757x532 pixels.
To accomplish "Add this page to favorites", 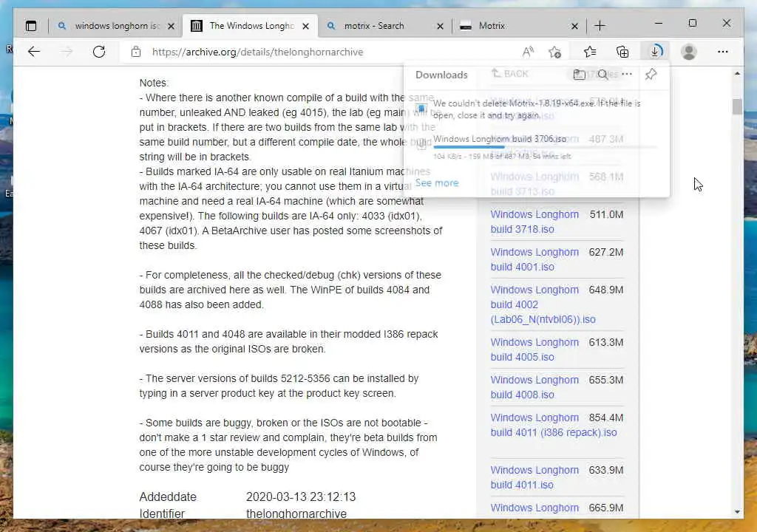I will (x=555, y=52).
